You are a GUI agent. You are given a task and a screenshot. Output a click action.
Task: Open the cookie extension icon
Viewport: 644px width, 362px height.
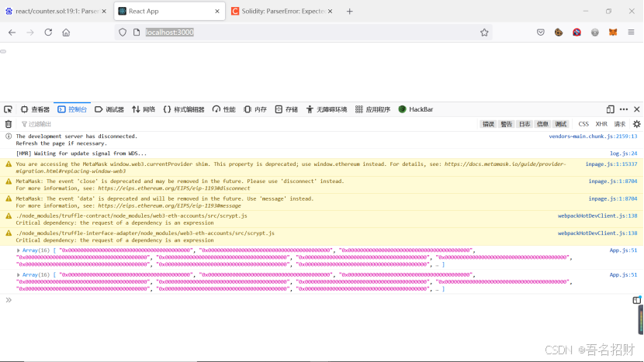pyautogui.click(x=559, y=33)
